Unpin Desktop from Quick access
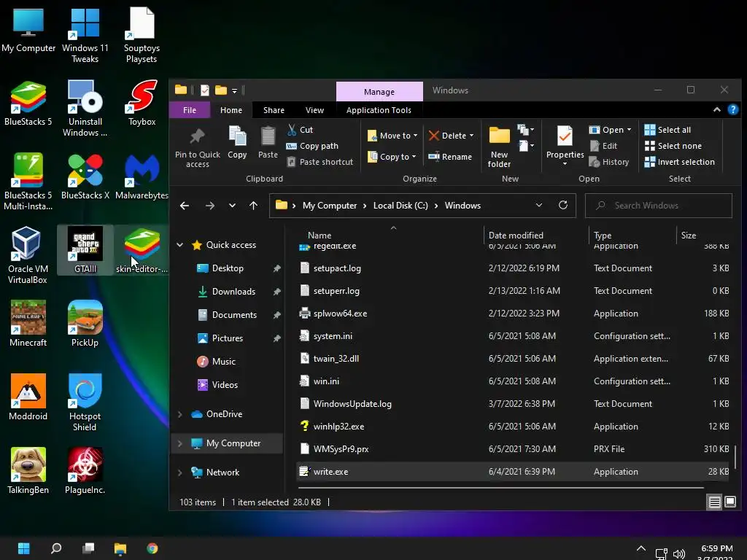This screenshot has width=747, height=560. click(x=276, y=268)
